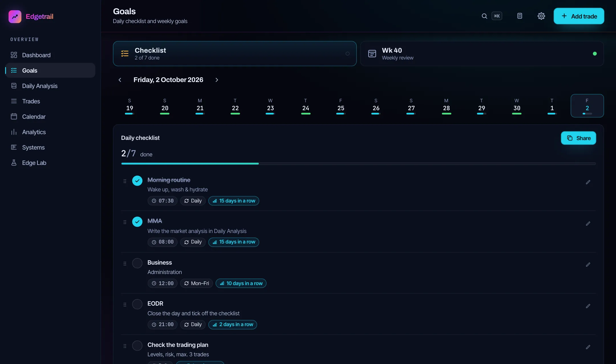This screenshot has width=616, height=364.
Task: Go to previous day chevron
Action: [120, 80]
